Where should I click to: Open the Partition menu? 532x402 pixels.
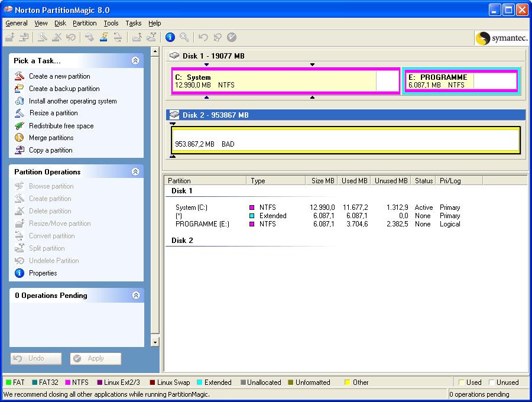pyautogui.click(x=85, y=23)
